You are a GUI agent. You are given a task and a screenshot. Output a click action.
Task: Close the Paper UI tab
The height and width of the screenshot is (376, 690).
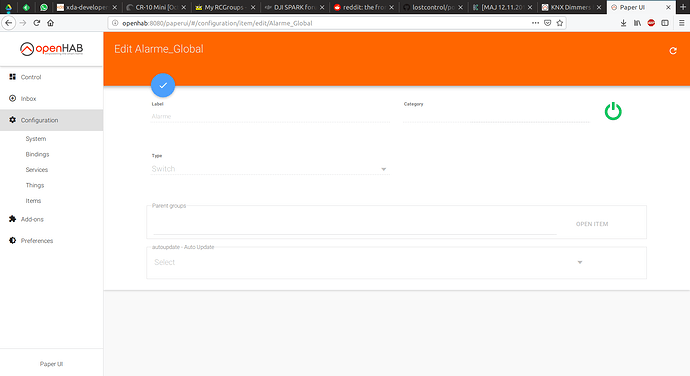point(668,7)
